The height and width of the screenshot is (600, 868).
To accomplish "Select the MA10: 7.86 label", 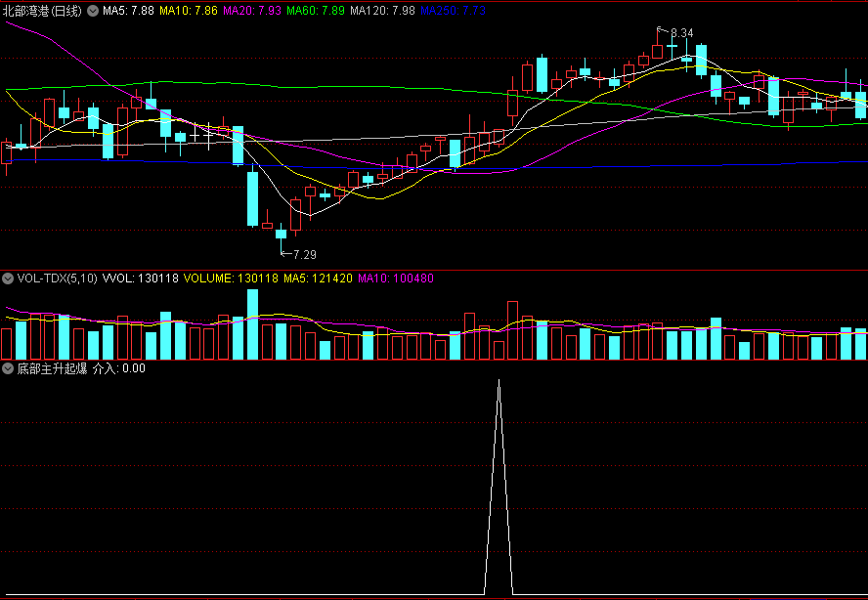I will pyautogui.click(x=189, y=11).
